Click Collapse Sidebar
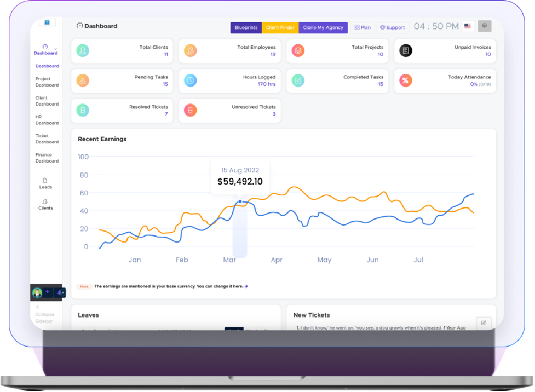535x392 pixels. [44, 315]
